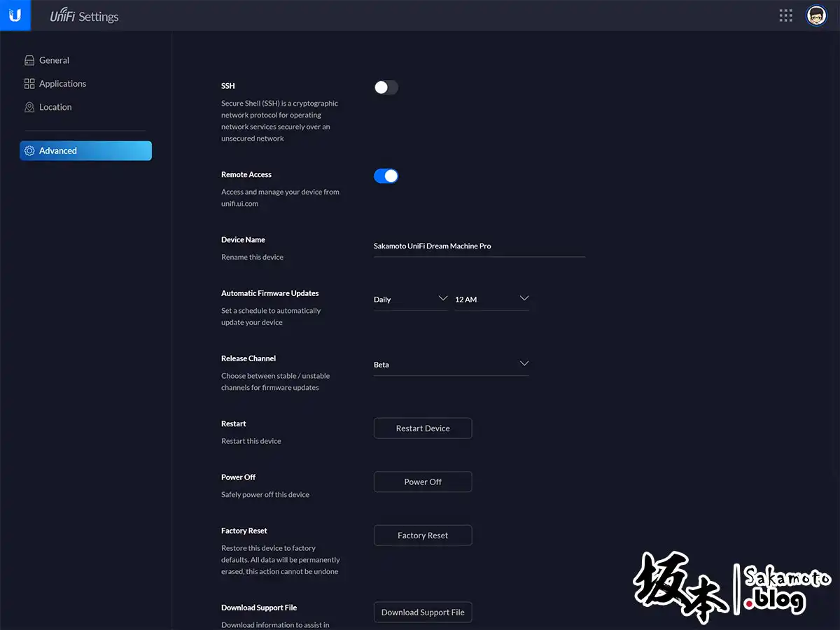
Task: Click the Factory Reset button
Action: (x=423, y=535)
